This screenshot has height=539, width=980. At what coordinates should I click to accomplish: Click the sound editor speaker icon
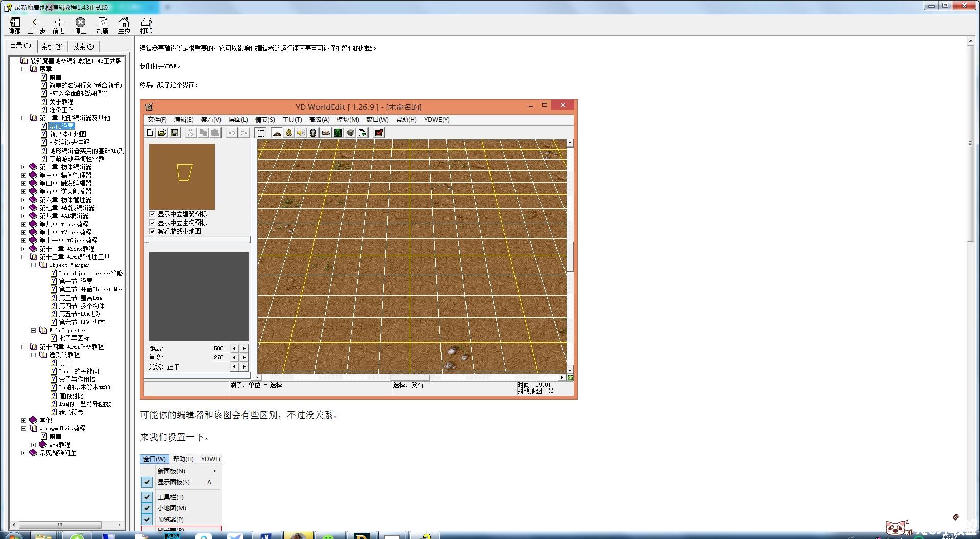(301, 133)
